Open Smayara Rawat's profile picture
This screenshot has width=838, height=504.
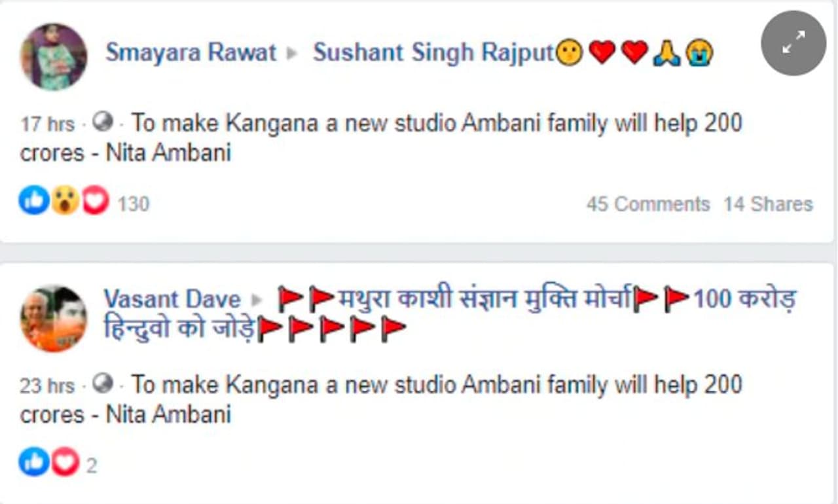click(53, 57)
